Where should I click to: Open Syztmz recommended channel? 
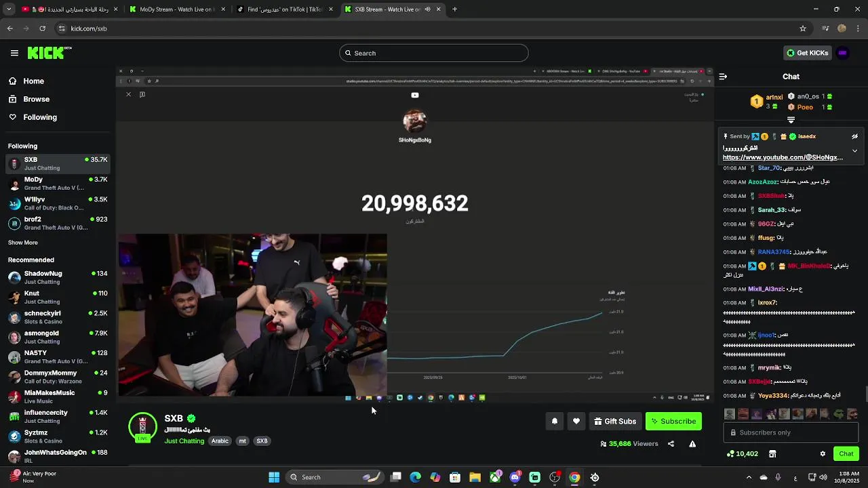(58, 436)
